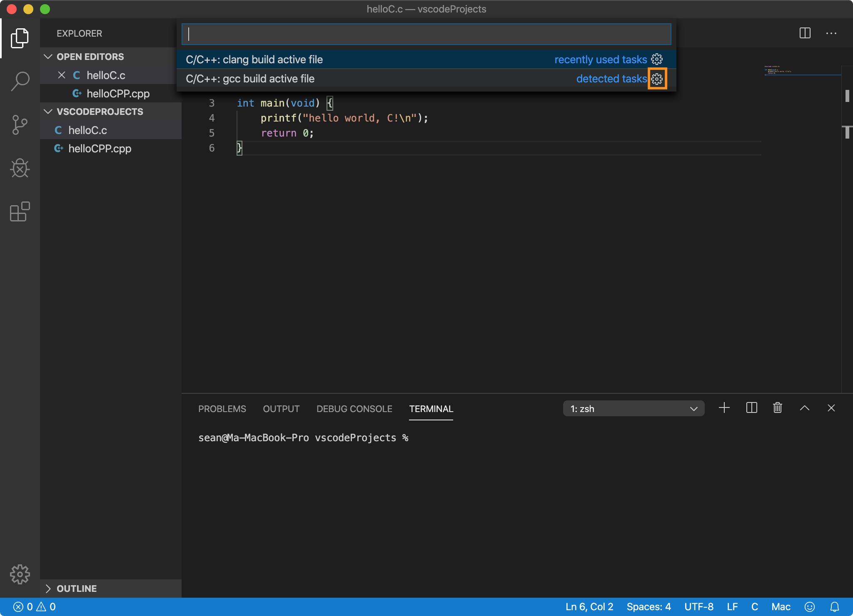
Task: Create a new terminal with plus icon
Action: point(724,408)
